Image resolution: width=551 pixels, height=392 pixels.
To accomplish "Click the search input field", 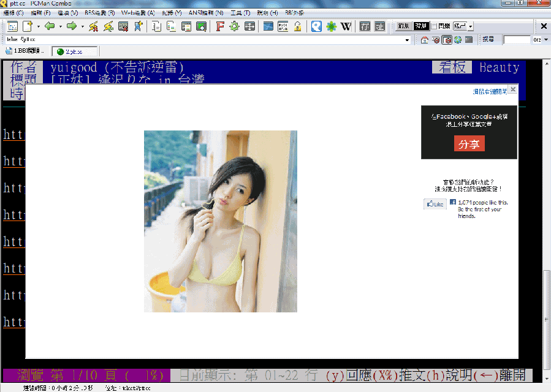I will (517, 40).
